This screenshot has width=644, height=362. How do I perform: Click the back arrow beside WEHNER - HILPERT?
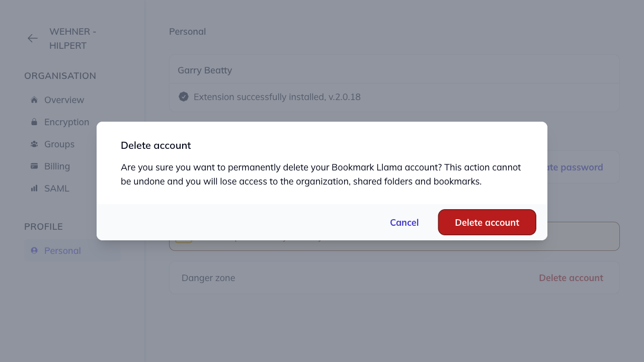click(32, 38)
